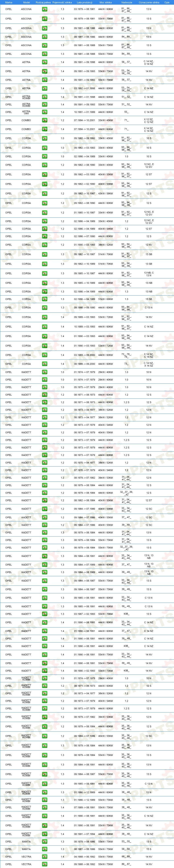Viewport: 174px width, 868px height.
Task: Click the Nadwozie column header
Action: point(127,2)
